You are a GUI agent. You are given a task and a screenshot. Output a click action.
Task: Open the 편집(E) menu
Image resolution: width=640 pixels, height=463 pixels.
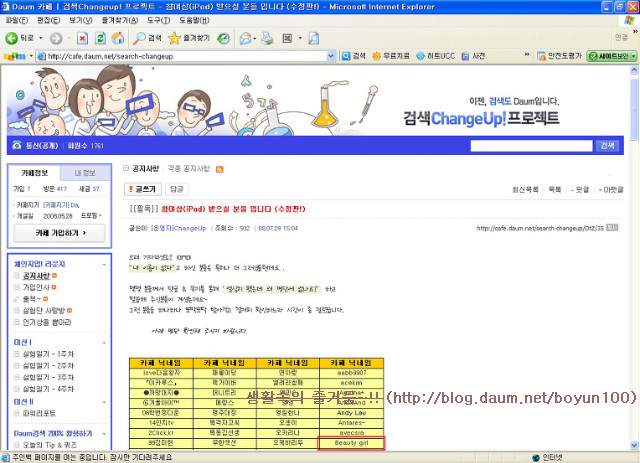[x=49, y=20]
